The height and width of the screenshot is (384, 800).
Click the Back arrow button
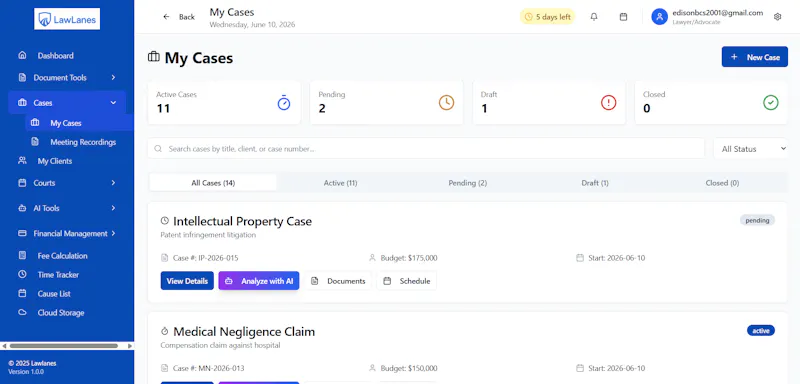click(x=179, y=17)
